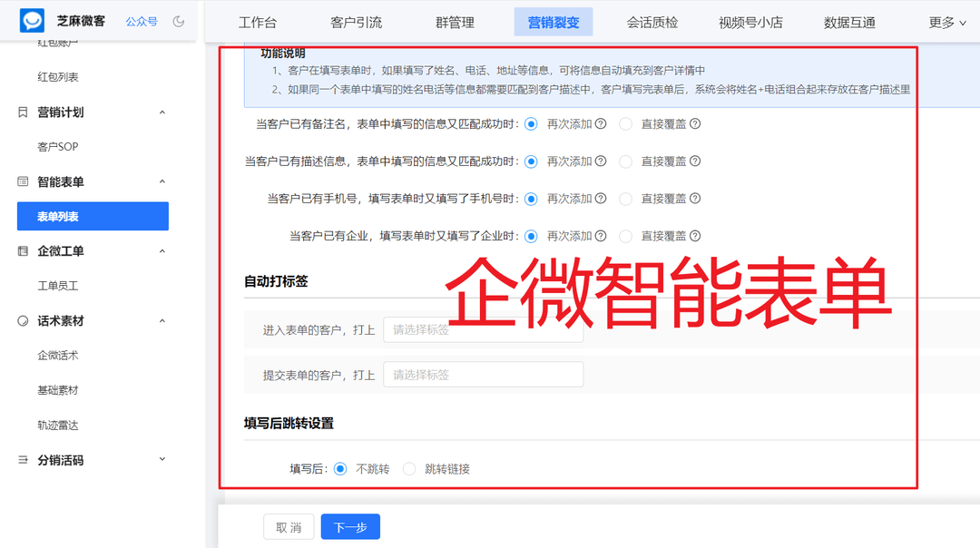Click the 营销计划 flag icon
This screenshot has width=980, height=548.
(23, 113)
